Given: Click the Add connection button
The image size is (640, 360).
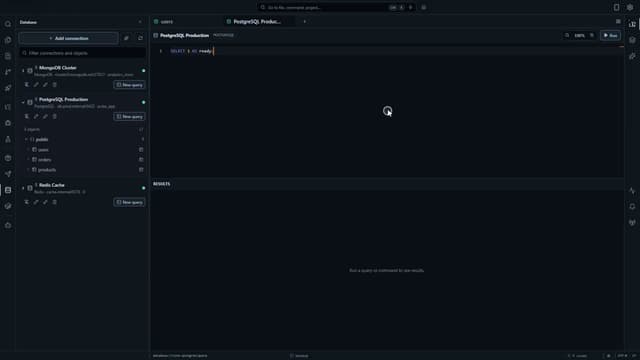Looking at the screenshot, I should coord(69,38).
